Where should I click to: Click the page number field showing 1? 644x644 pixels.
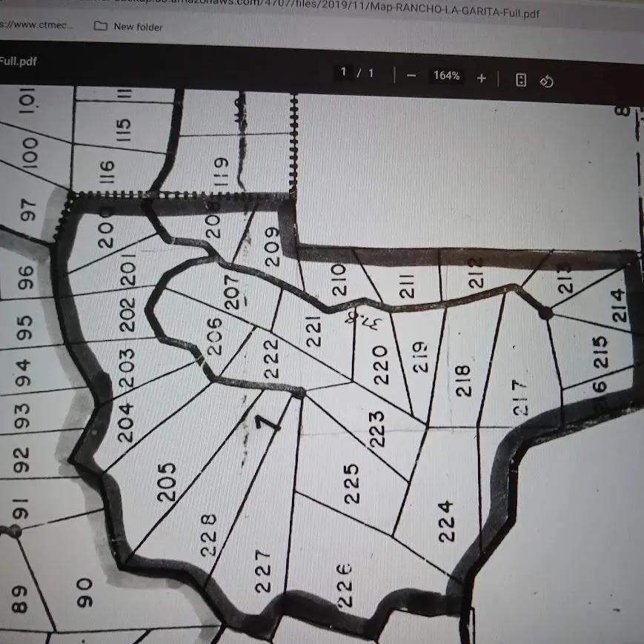click(x=343, y=73)
